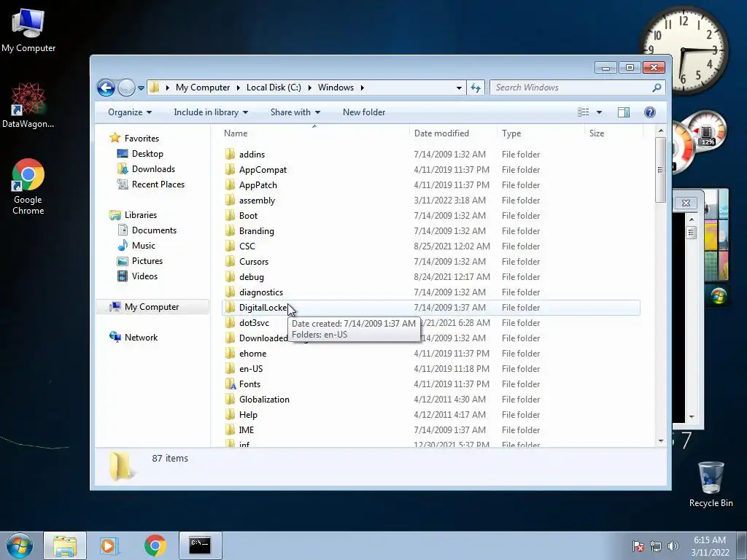Select the ehome folder name
Viewport: 747px width, 560px height.
[x=253, y=354]
